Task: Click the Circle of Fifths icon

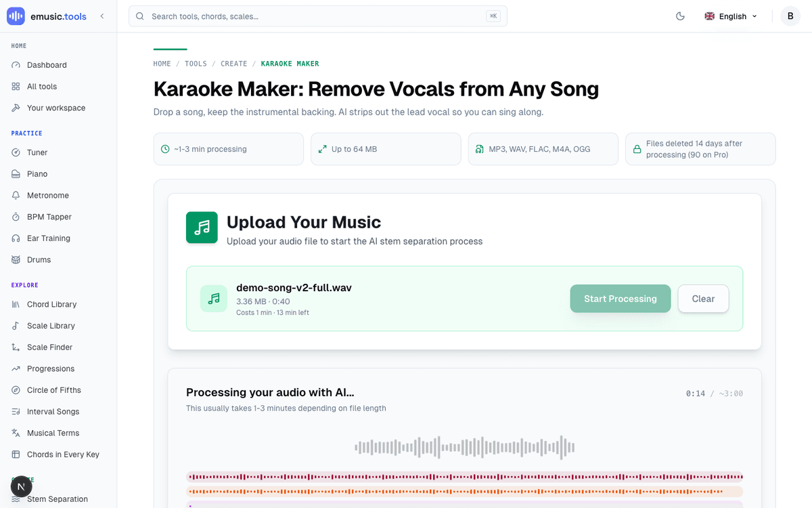Action: pos(16,390)
